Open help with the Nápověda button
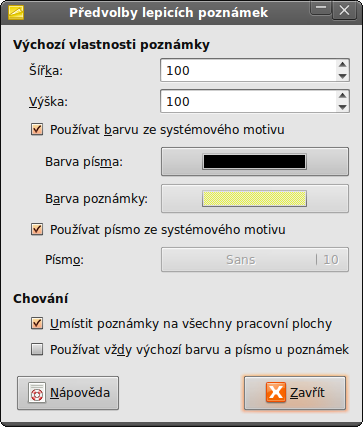The image size is (363, 427). pos(68,393)
